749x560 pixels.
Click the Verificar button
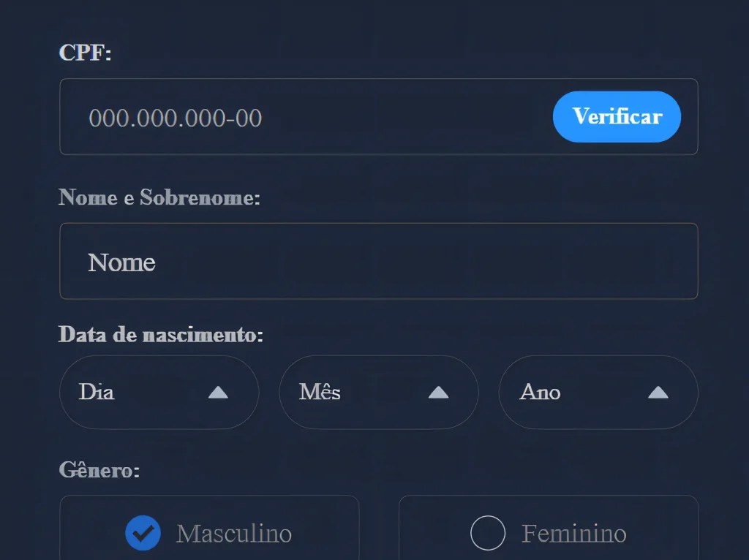(x=617, y=116)
